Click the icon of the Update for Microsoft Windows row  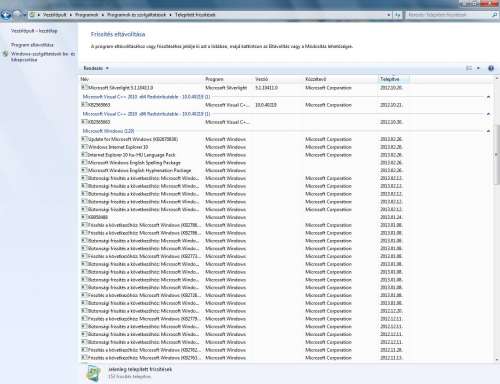(x=84, y=139)
